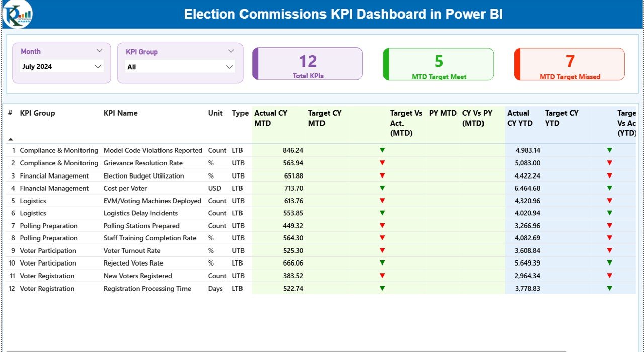644x352 pixels.
Task: Click red YTD indicator for Polling Stations Prepared
Action: tap(610, 225)
